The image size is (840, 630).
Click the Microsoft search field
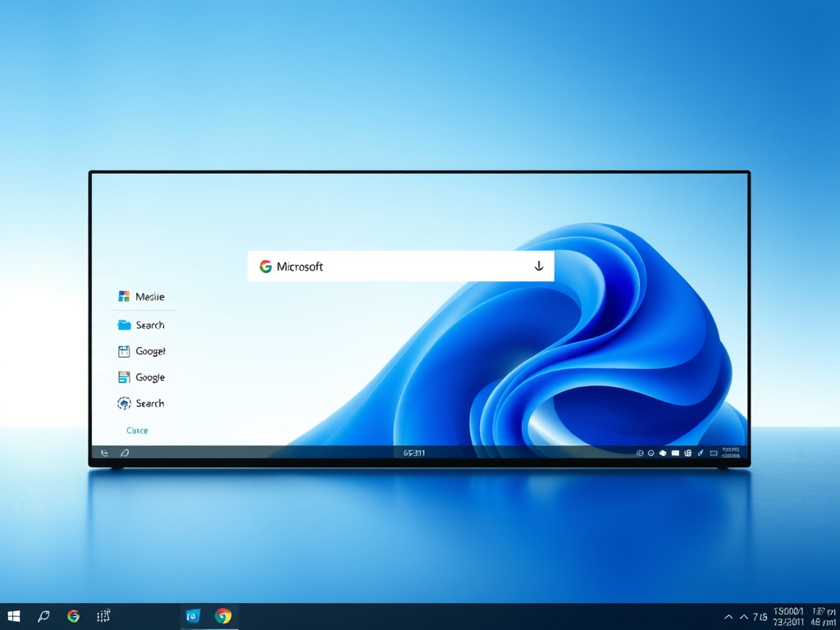click(x=400, y=267)
